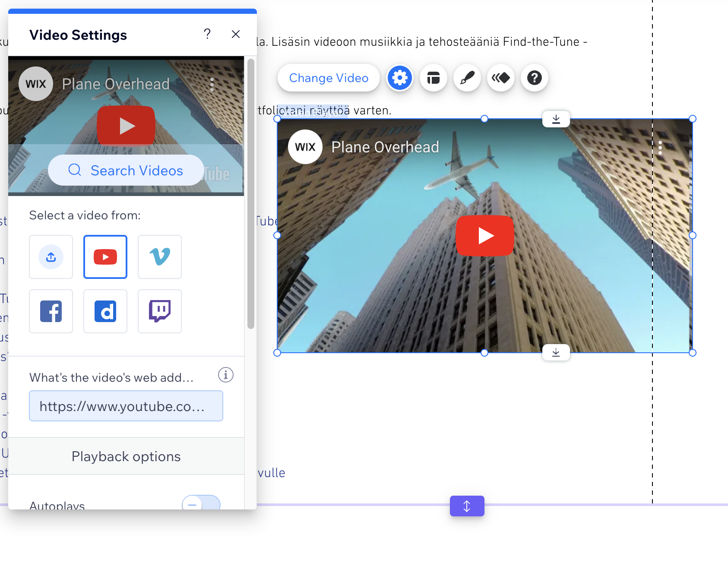Play the Plane Overhead video on canvas
This screenshot has width=728, height=563.
485,236
